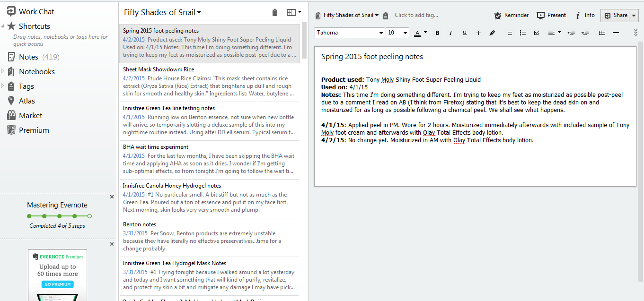Screen dimensions: 644x301
Task: Insert a horizontal rule
Action: (x=616, y=33)
